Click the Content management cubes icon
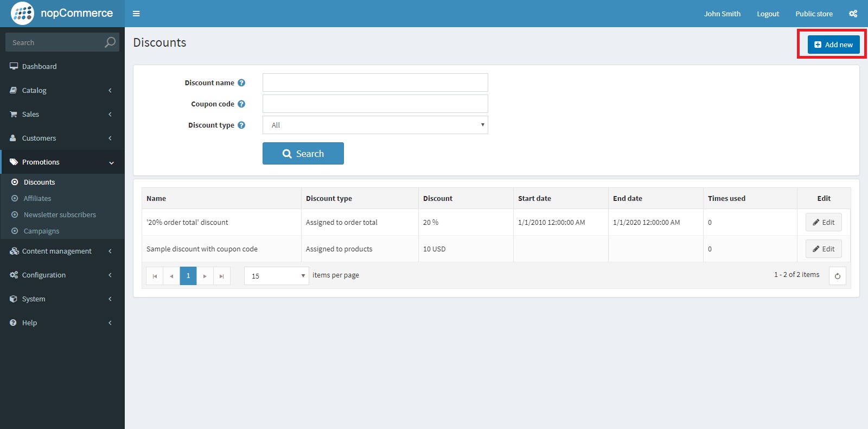This screenshot has height=429, width=868. tap(14, 251)
